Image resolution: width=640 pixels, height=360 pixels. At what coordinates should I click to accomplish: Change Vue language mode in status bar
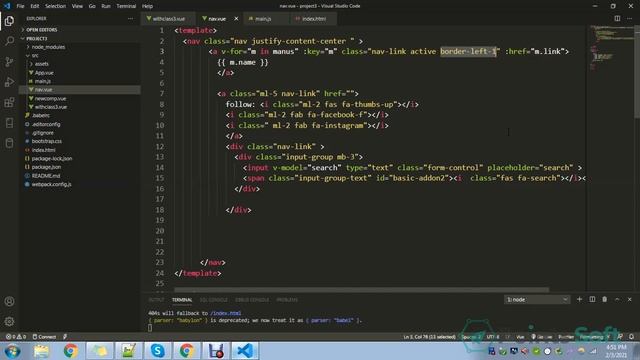(x=520, y=337)
